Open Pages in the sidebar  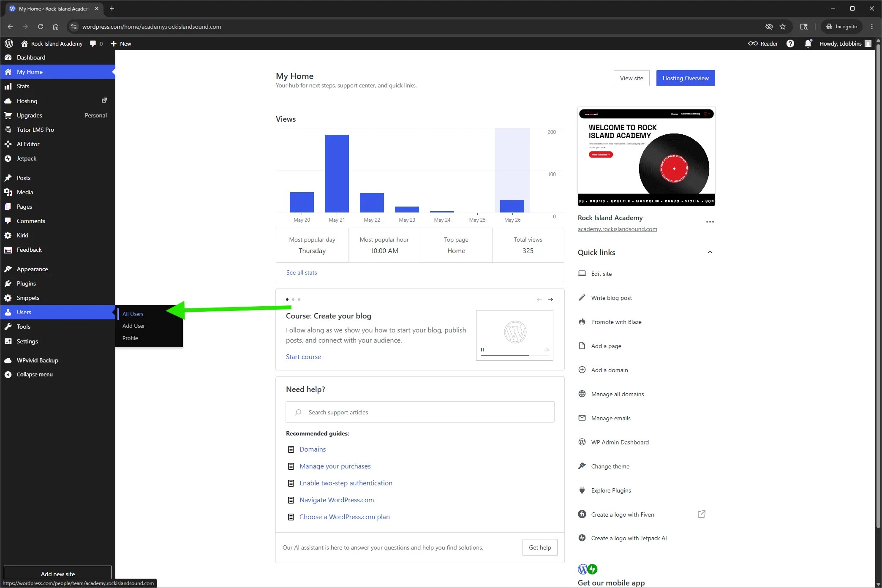pos(57,207)
